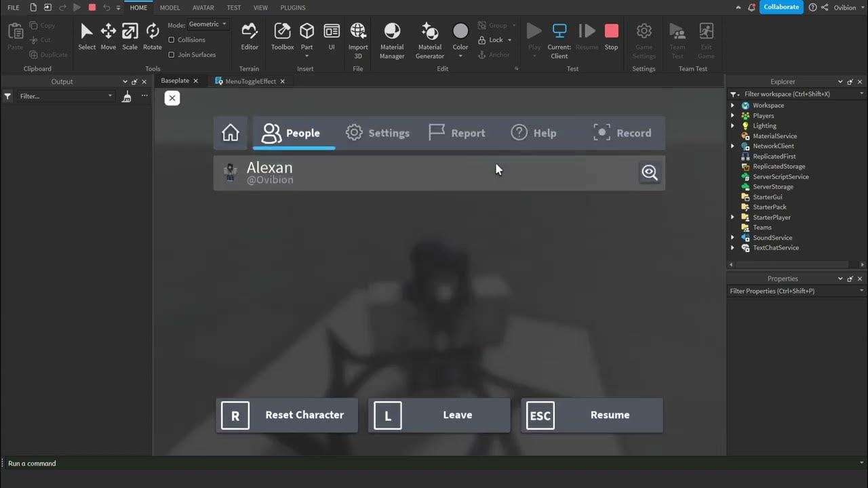The width and height of the screenshot is (868, 488).
Task: Select the Select tool
Action: 87,37
